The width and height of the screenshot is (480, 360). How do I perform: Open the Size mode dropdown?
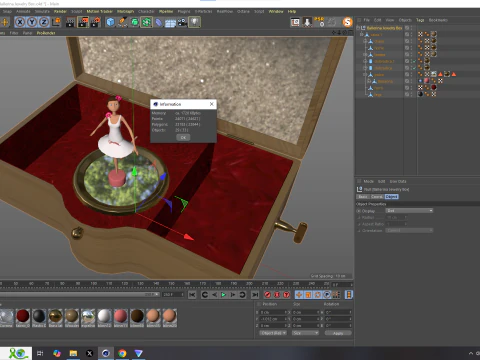[x=305, y=333]
